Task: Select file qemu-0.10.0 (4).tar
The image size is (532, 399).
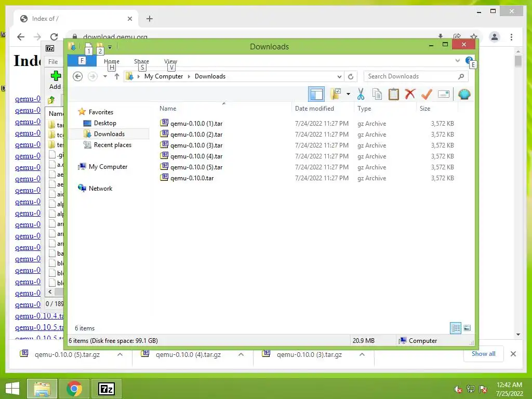Action: point(196,156)
